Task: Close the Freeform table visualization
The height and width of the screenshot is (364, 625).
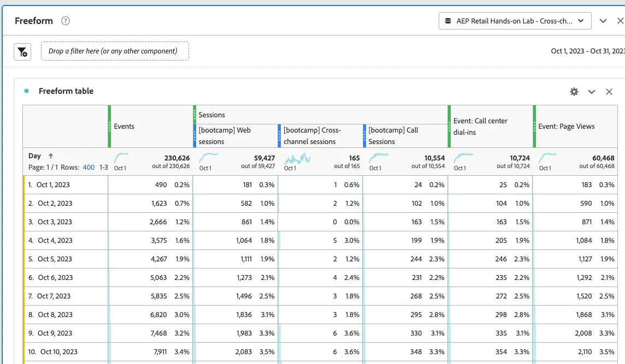Action: tap(609, 92)
